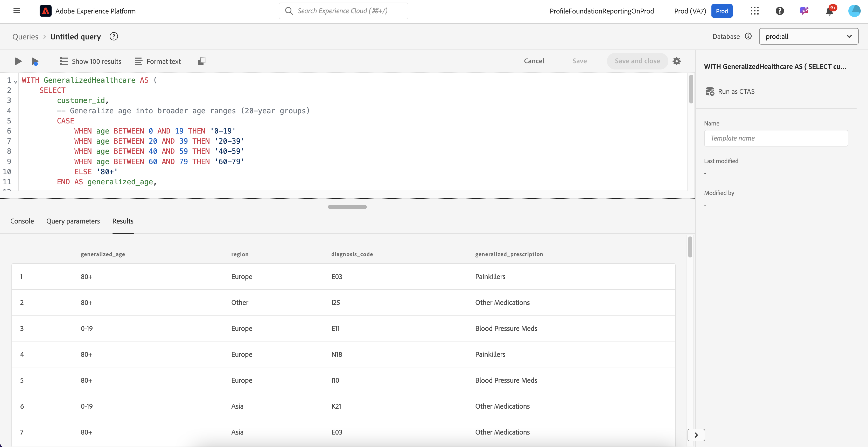This screenshot has height=447, width=868.
Task: Switch to the Console tab
Action: coord(22,221)
